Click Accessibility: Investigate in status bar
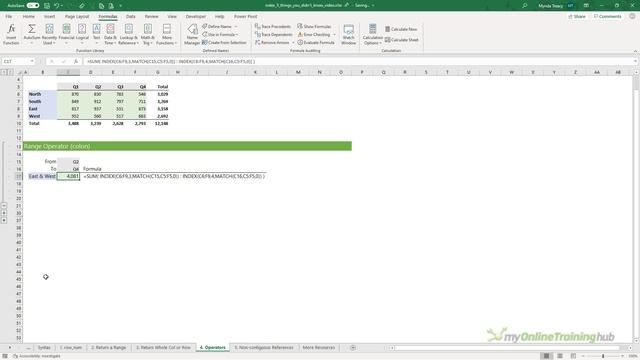Image resolution: width=640 pixels, height=360 pixels. [37, 356]
